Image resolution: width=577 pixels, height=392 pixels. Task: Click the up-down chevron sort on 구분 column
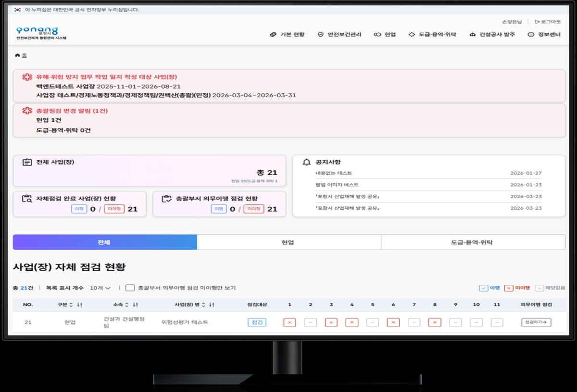pos(71,305)
